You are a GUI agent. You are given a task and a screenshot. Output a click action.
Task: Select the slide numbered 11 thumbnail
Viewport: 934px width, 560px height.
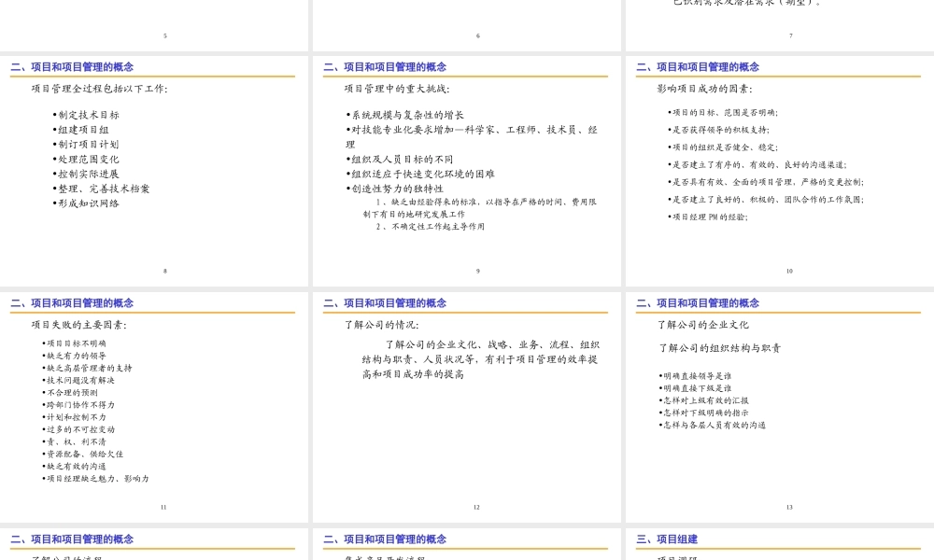coord(154,407)
